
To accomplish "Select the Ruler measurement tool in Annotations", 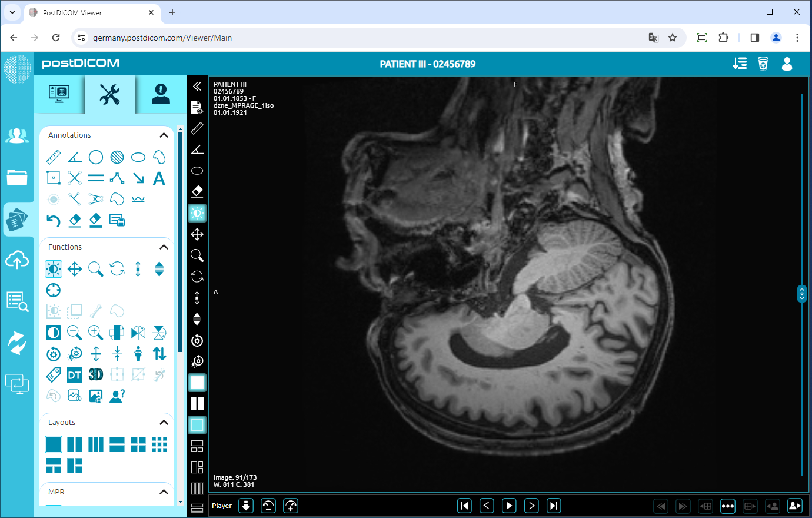I will 54,157.
